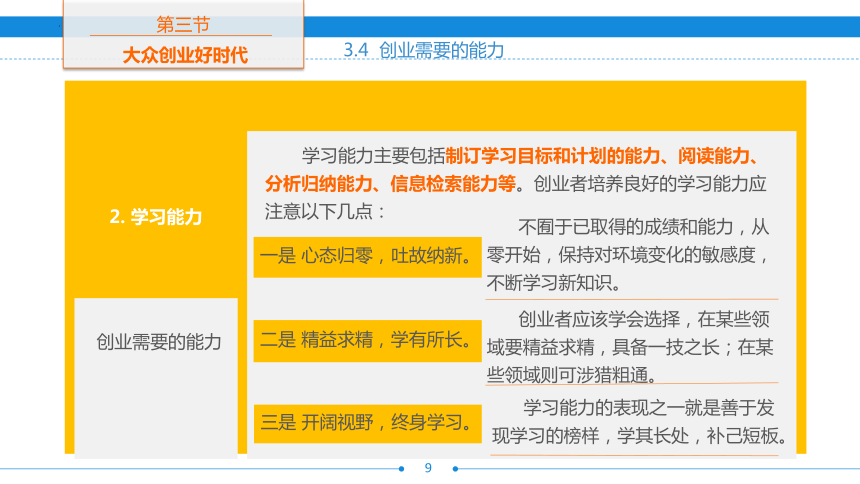Click the '2. 学习能力' heading

156,217
